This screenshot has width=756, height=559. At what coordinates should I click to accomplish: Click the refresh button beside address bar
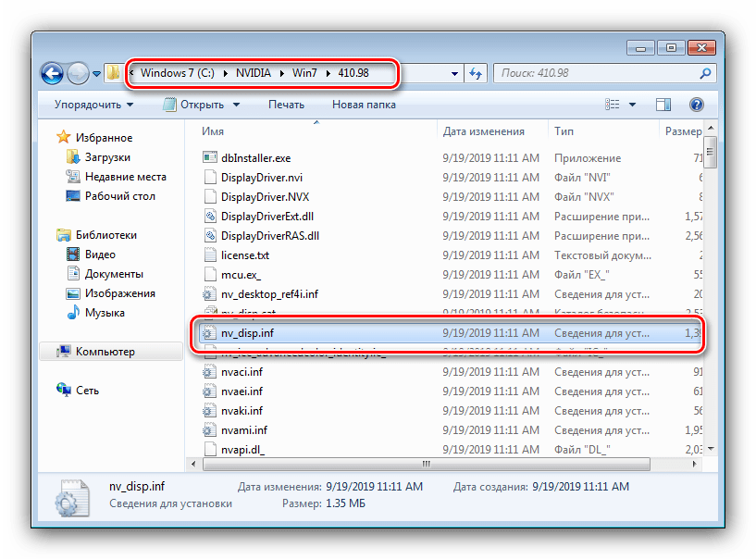[x=476, y=73]
